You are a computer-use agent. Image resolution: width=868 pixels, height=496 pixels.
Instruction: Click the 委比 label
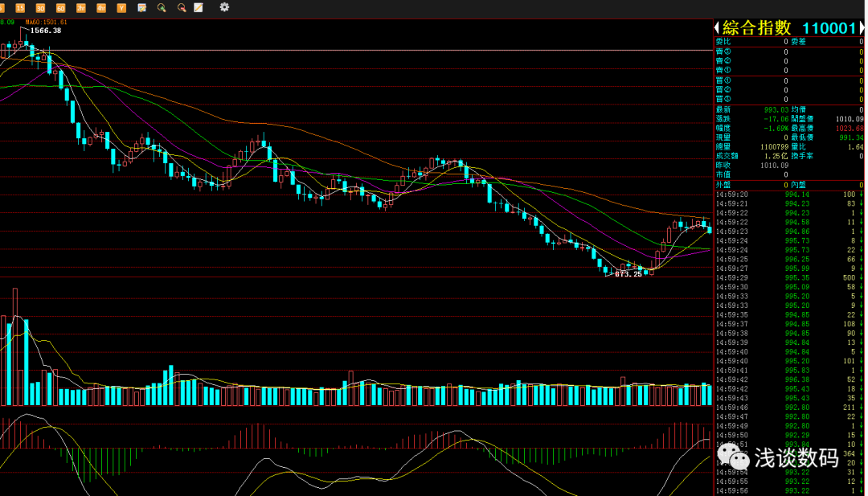coord(723,42)
